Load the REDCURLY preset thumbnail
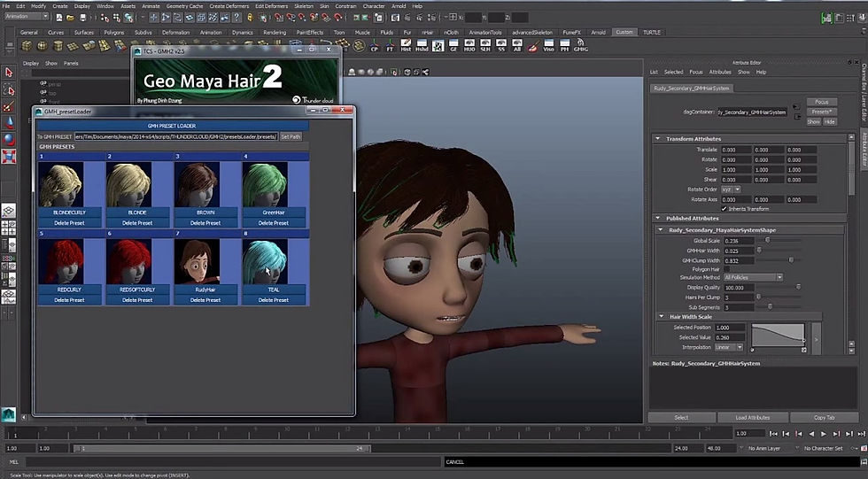The width and height of the screenshot is (868, 479). [61, 261]
